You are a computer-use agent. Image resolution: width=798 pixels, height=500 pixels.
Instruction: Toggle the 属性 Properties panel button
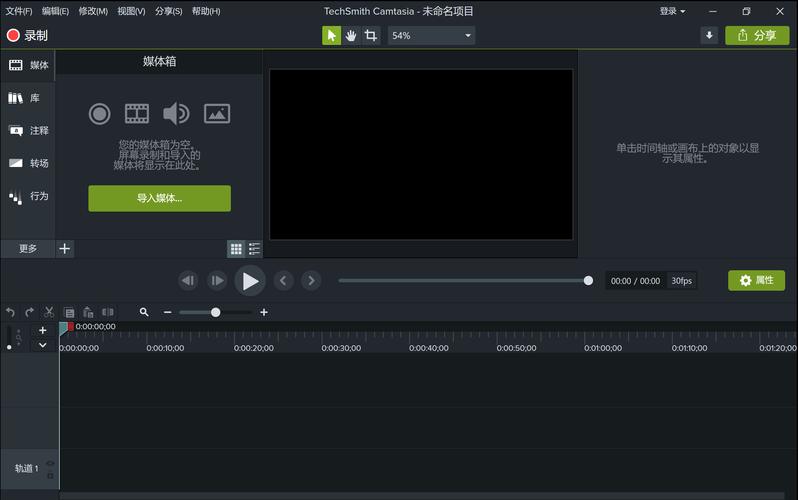point(756,281)
